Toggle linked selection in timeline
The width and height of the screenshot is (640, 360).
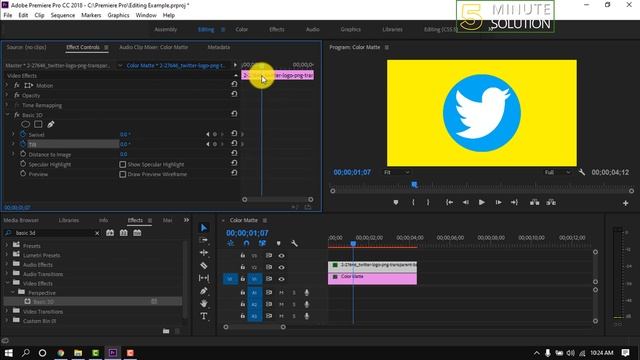pos(262,244)
